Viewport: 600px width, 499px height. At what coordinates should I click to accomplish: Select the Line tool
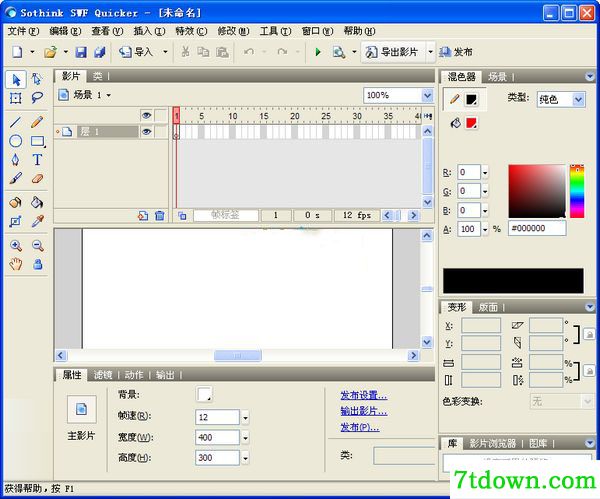pyautogui.click(x=16, y=122)
